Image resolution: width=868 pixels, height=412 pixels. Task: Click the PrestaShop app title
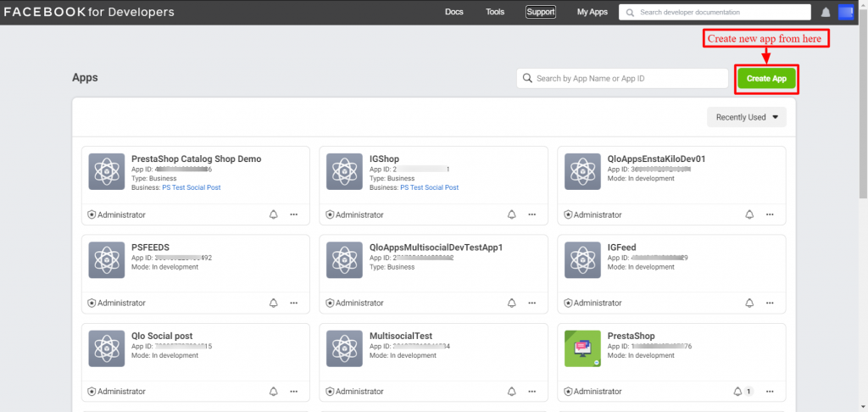(631, 337)
